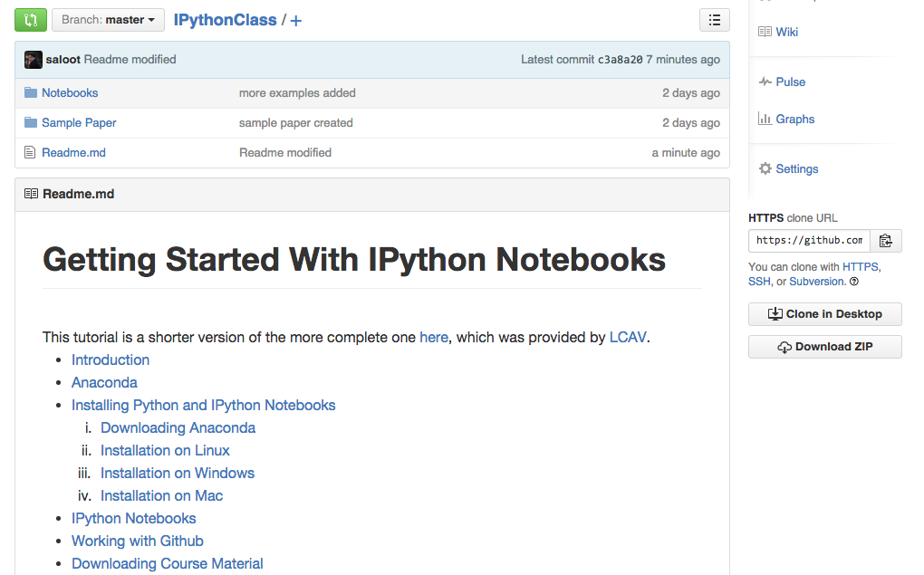Viewport: 924px width, 575px height.
Task: Click the Graphs bar chart icon
Action: click(765, 119)
